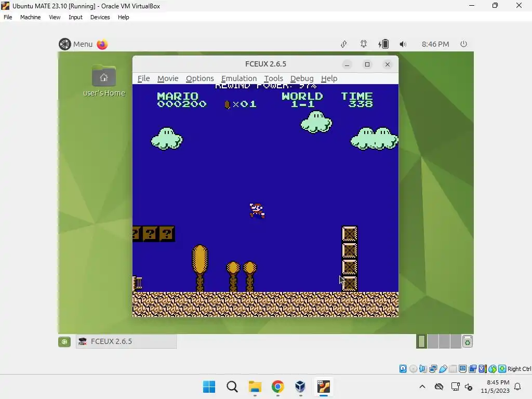Screen dimensions: 532x399
Task: Open the FCEUX Movie menu
Action: pyautogui.click(x=168, y=78)
